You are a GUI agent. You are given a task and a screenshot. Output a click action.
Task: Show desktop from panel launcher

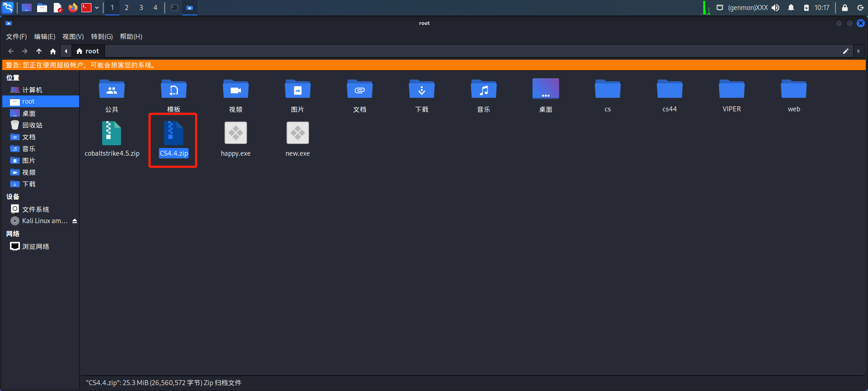27,8
